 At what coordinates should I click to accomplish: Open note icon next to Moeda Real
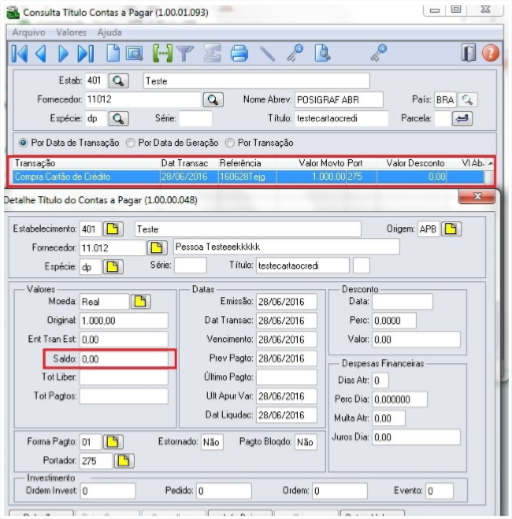tap(140, 301)
